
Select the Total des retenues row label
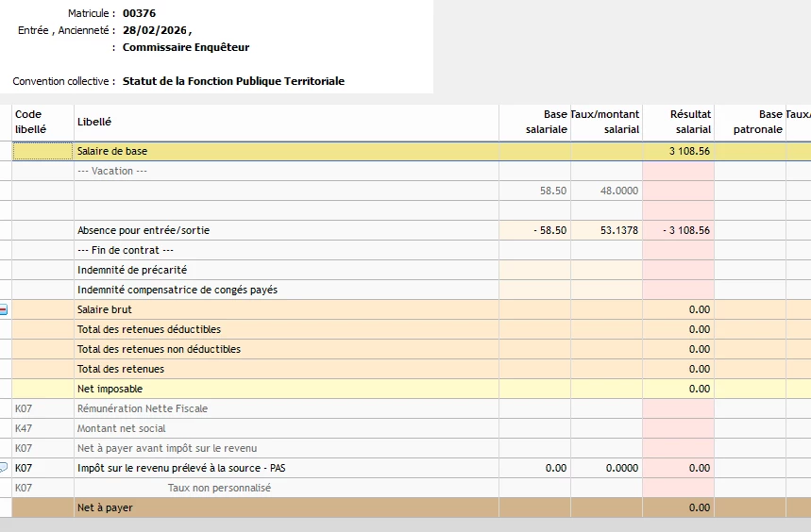pyautogui.click(x=121, y=369)
